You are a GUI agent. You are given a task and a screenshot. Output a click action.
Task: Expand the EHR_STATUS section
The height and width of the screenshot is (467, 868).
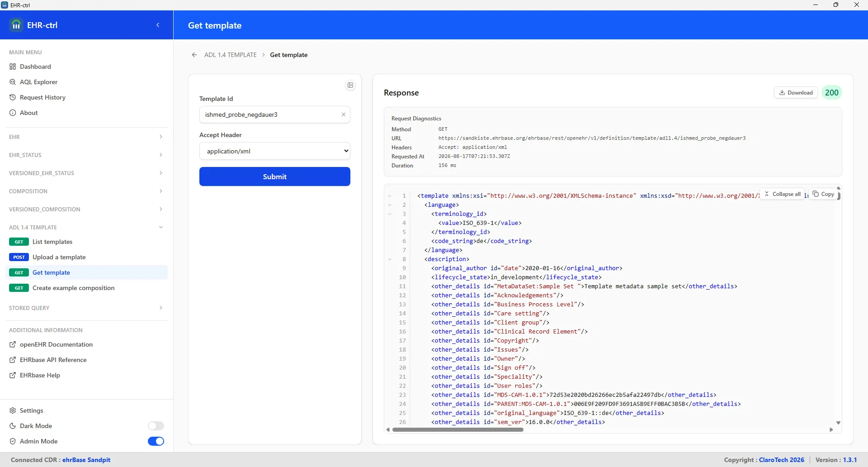click(x=86, y=155)
